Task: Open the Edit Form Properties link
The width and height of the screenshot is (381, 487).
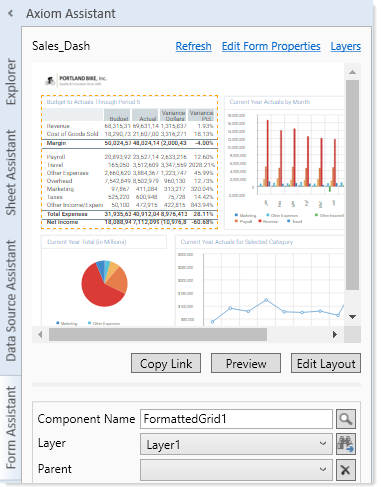Action: [x=271, y=46]
